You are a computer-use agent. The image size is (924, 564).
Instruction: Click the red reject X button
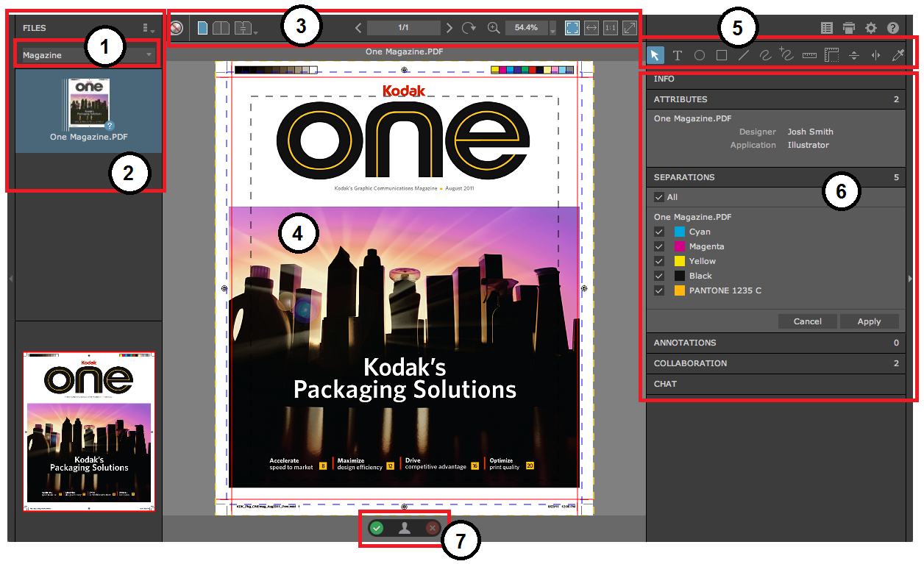pyautogui.click(x=433, y=528)
